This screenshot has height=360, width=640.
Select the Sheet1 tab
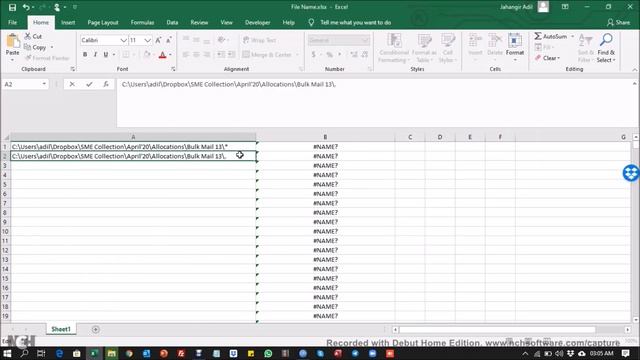point(61,329)
